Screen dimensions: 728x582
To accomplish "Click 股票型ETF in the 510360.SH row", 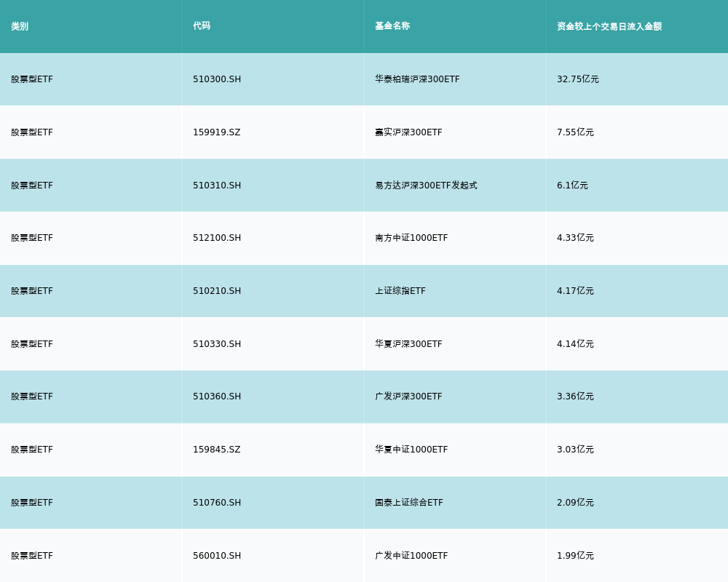I will click(32, 396).
